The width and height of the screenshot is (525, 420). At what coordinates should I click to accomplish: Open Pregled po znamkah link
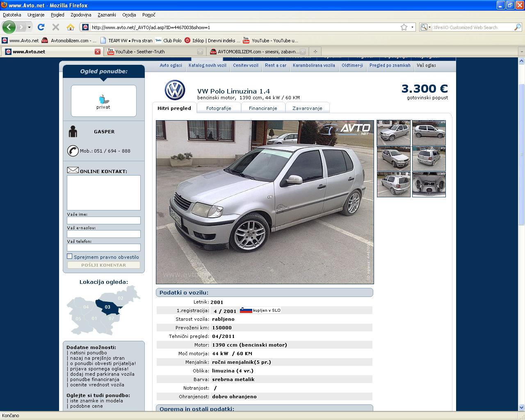coord(390,66)
